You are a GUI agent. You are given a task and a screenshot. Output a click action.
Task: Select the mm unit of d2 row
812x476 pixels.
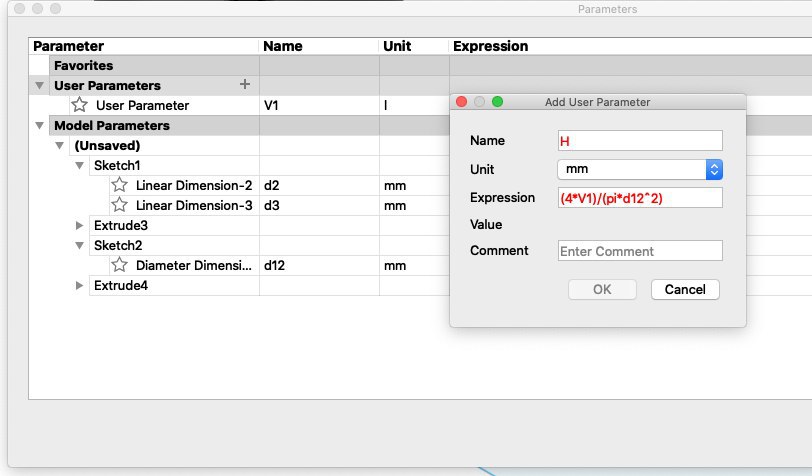[x=414, y=185]
